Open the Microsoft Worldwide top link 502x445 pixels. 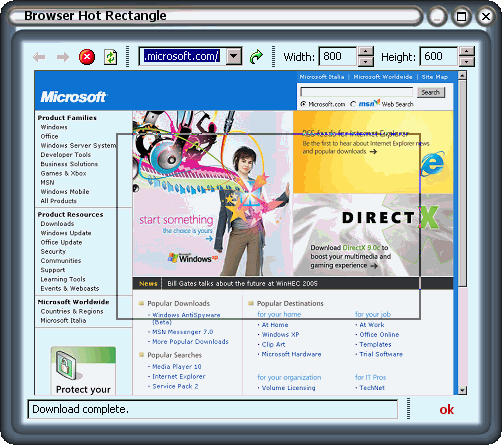point(383,77)
